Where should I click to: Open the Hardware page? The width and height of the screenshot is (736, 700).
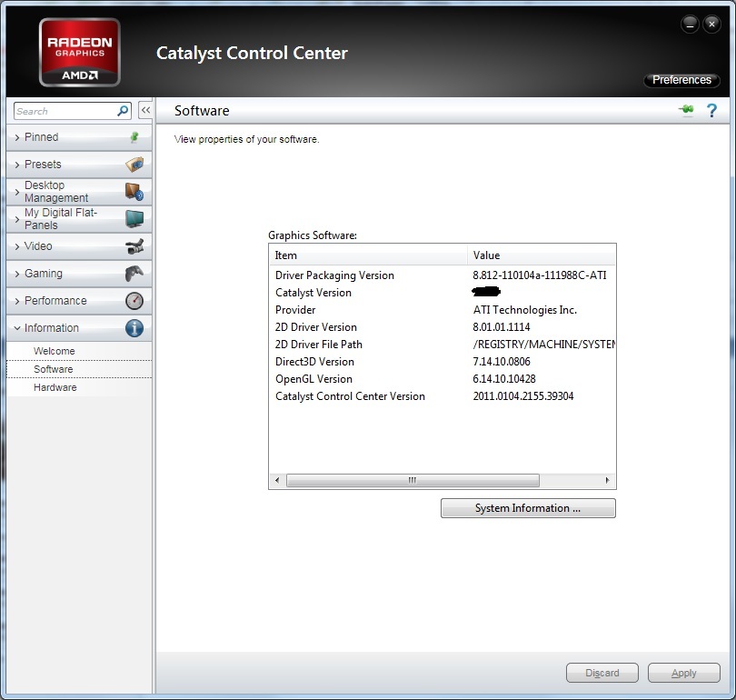(x=79, y=387)
